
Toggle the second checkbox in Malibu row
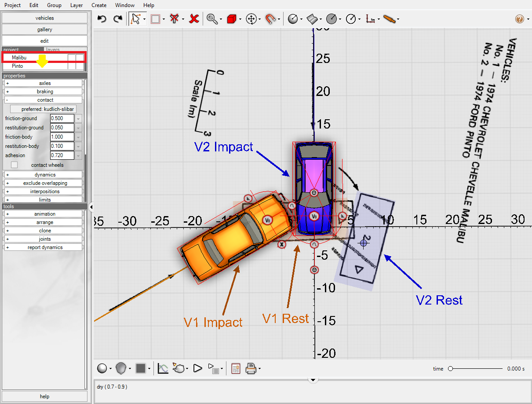[80, 58]
